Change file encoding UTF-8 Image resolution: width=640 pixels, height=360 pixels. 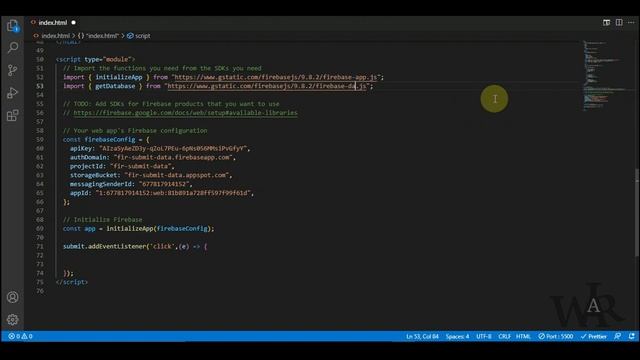coord(484,336)
